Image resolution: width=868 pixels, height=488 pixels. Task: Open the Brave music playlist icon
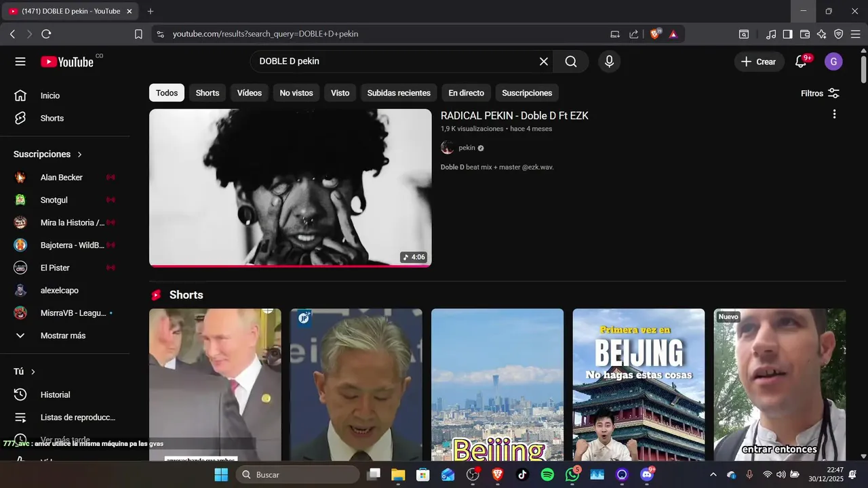click(771, 34)
